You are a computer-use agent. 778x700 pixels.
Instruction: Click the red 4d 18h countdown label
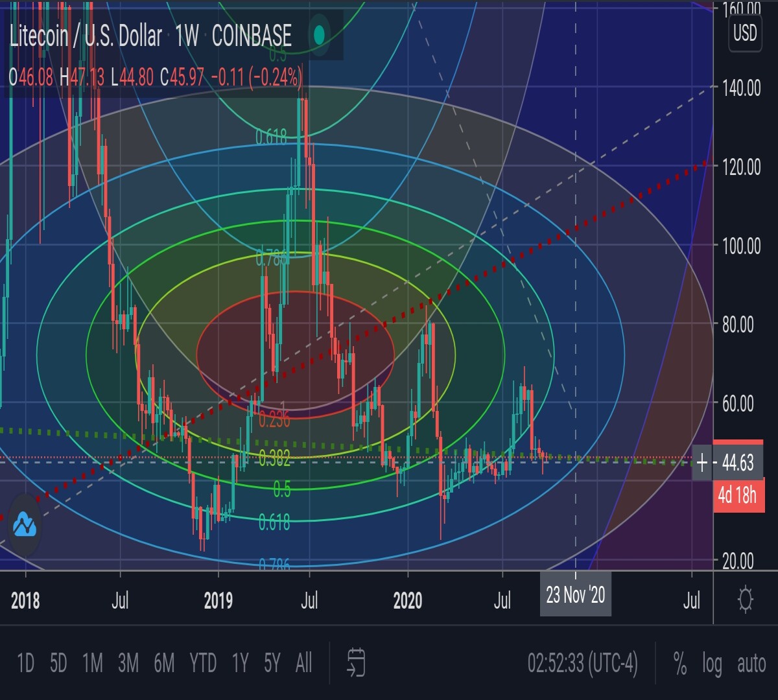(x=738, y=496)
